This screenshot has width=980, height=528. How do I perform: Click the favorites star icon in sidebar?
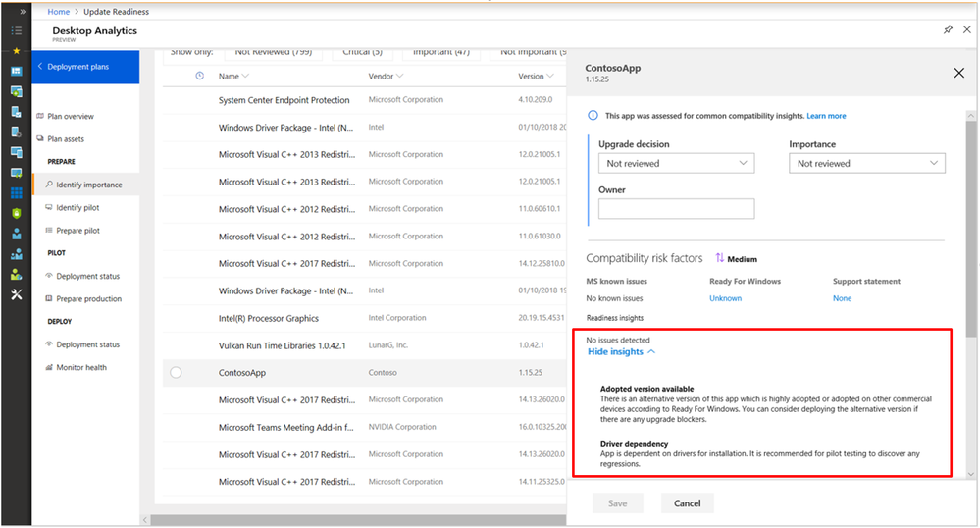pos(16,50)
